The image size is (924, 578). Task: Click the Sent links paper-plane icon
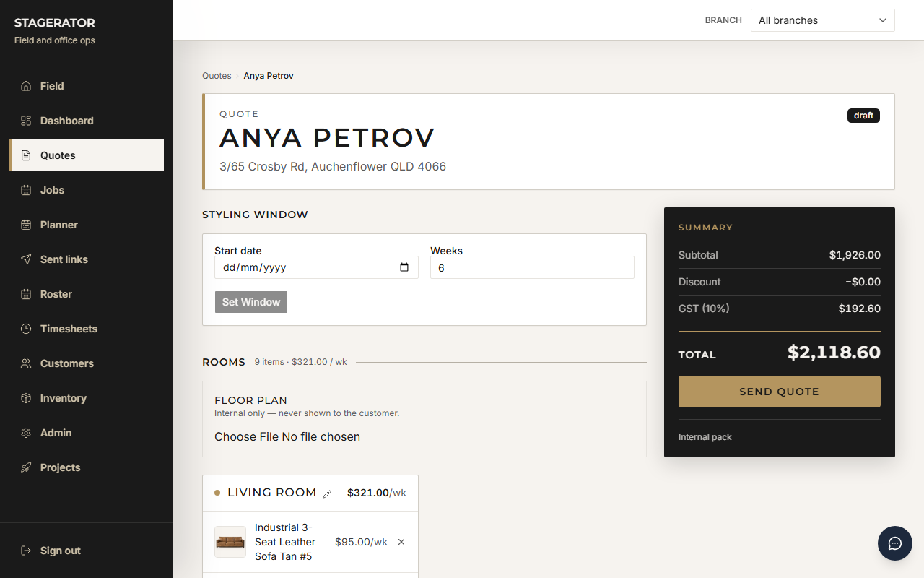coord(26,259)
